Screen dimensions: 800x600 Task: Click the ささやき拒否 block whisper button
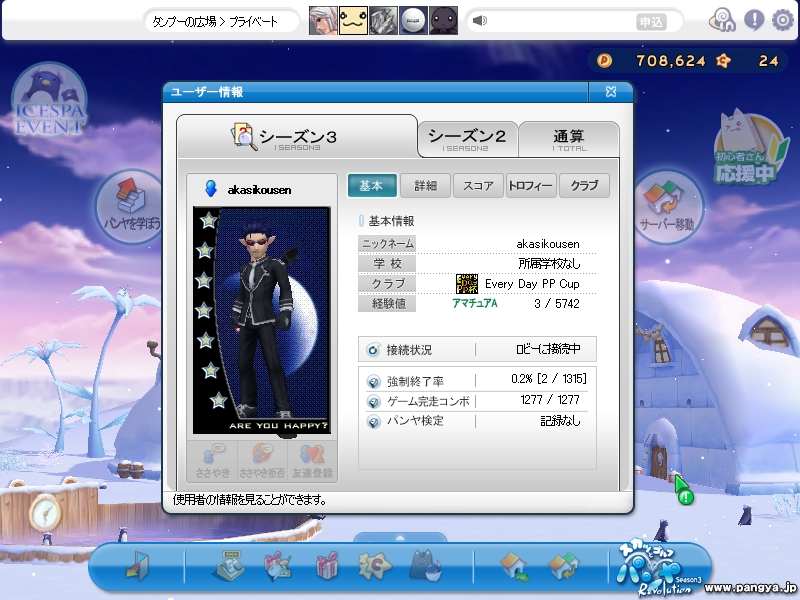click(262, 461)
